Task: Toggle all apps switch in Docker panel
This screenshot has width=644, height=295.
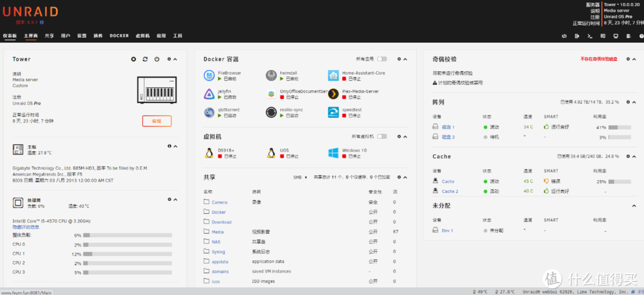Action: (x=382, y=59)
